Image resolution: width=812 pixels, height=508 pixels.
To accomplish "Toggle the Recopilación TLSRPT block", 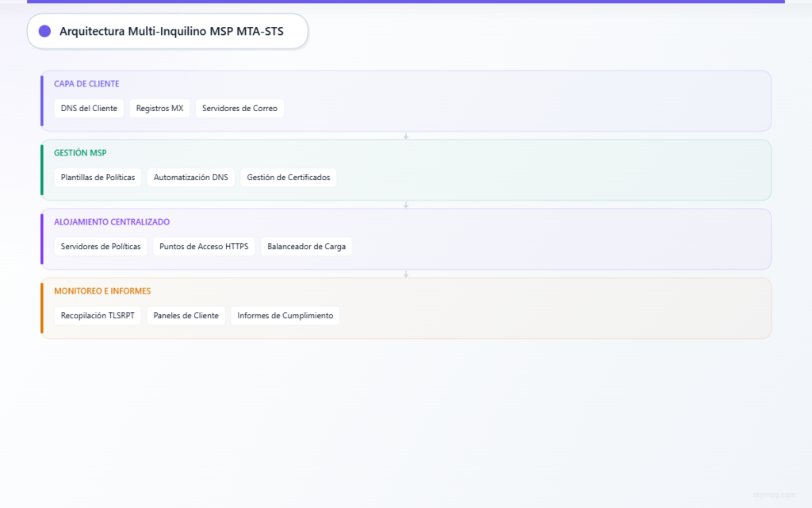I will click(x=97, y=315).
